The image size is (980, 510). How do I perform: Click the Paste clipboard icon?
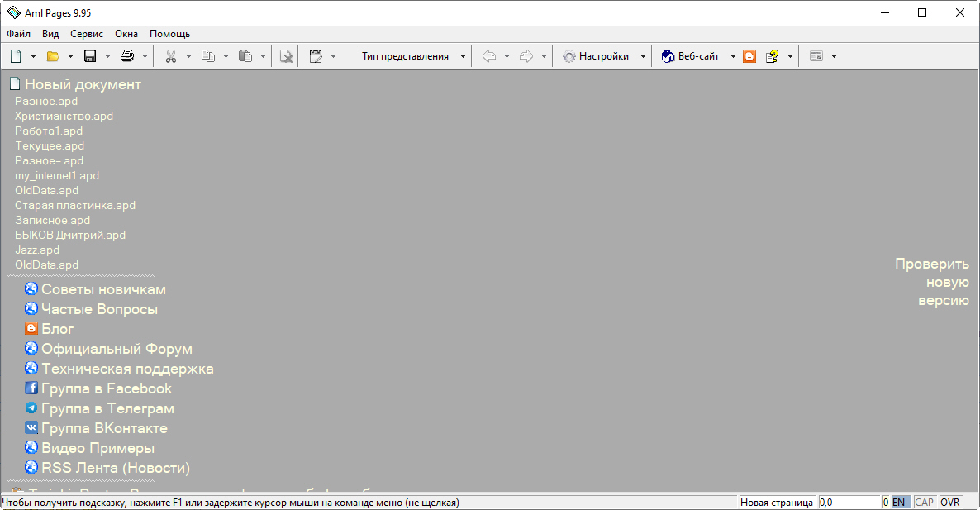(x=245, y=56)
